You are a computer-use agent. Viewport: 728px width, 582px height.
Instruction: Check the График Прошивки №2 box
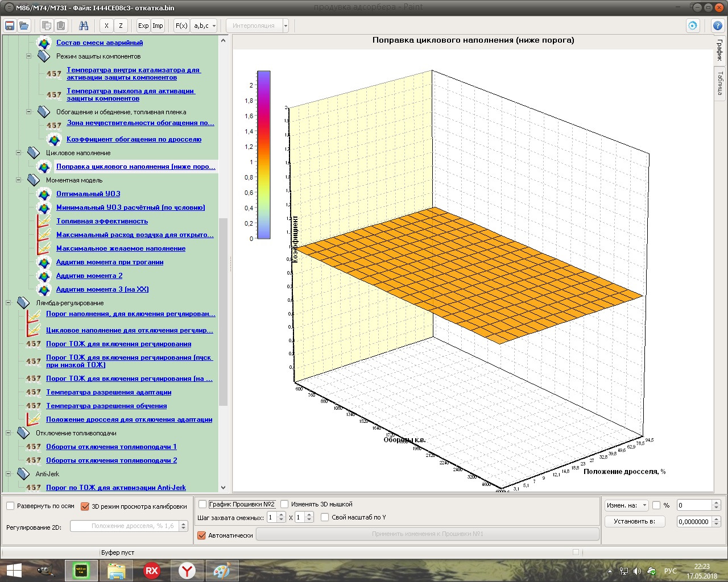click(x=202, y=504)
